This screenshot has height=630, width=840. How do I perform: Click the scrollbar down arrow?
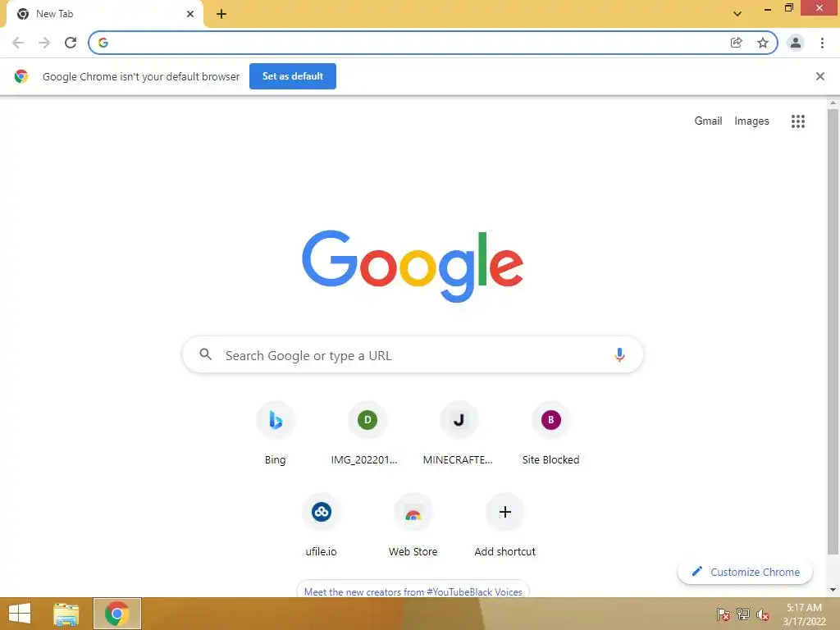[833, 591]
